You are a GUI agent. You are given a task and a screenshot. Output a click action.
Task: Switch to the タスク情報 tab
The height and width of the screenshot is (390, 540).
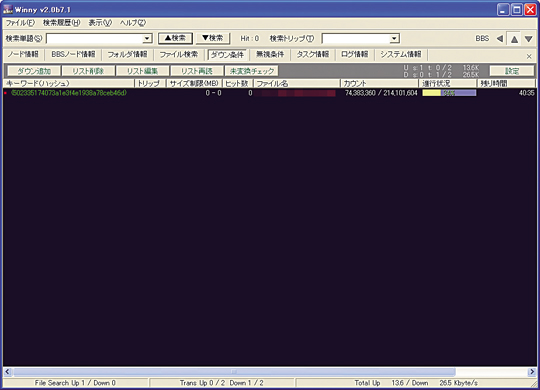[x=313, y=54]
